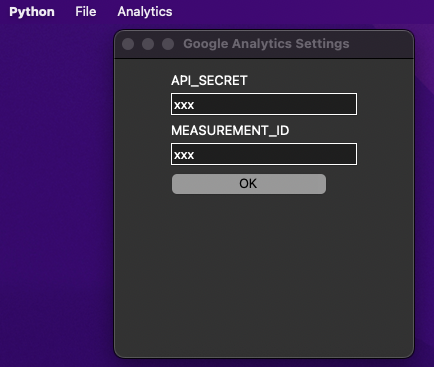434x367 pixels.
Task: Zoom the settings window with third title button
Action: [168, 44]
